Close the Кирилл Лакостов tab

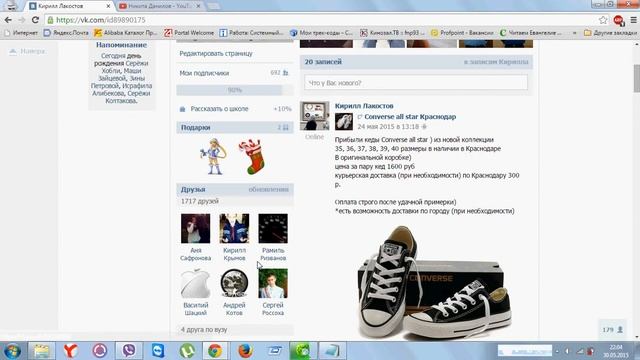tap(108, 6)
